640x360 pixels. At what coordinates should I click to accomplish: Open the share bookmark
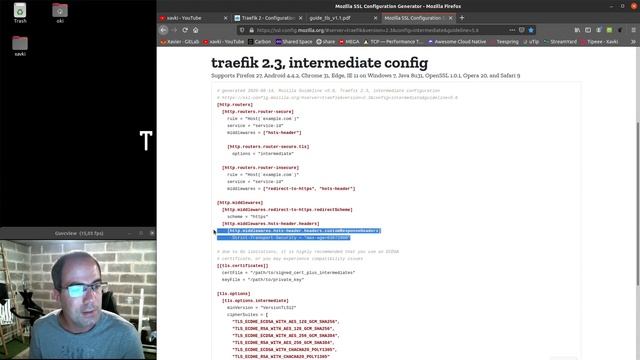[326, 42]
